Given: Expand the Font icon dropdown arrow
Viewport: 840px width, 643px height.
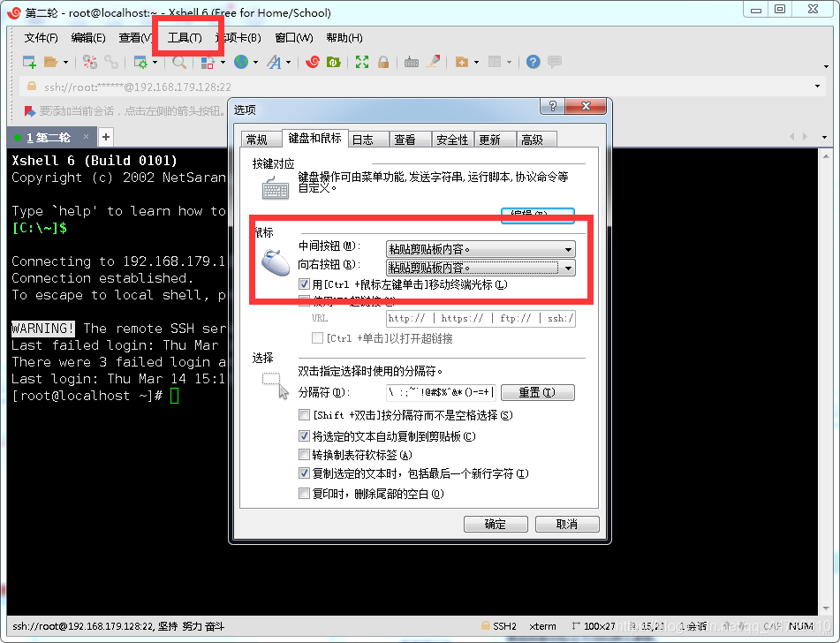Looking at the screenshot, I should (x=288, y=63).
